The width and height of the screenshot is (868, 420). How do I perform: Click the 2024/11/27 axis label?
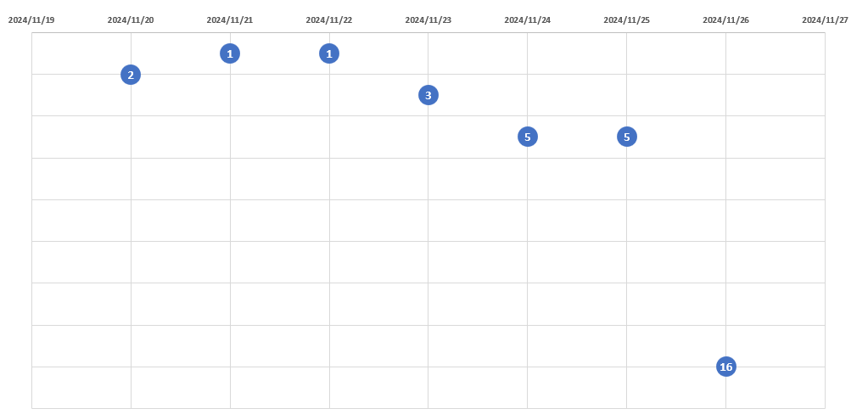tap(825, 20)
